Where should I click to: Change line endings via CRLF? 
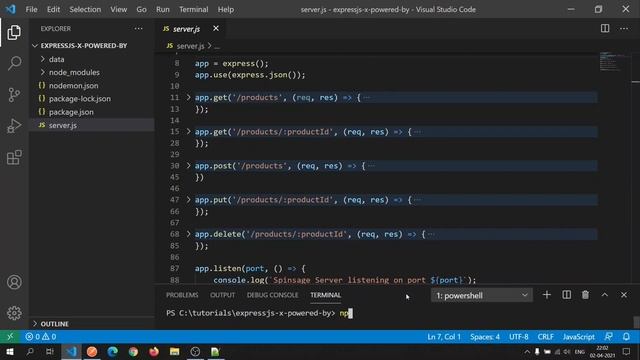[545, 337]
